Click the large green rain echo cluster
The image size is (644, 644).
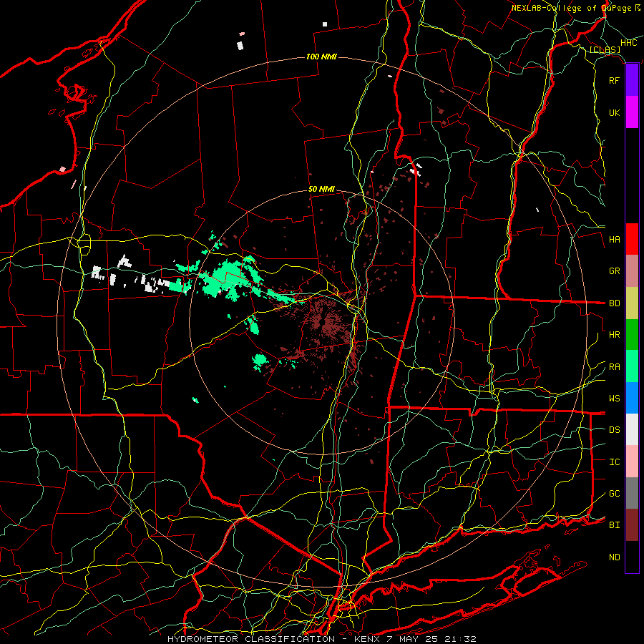pos(225,277)
